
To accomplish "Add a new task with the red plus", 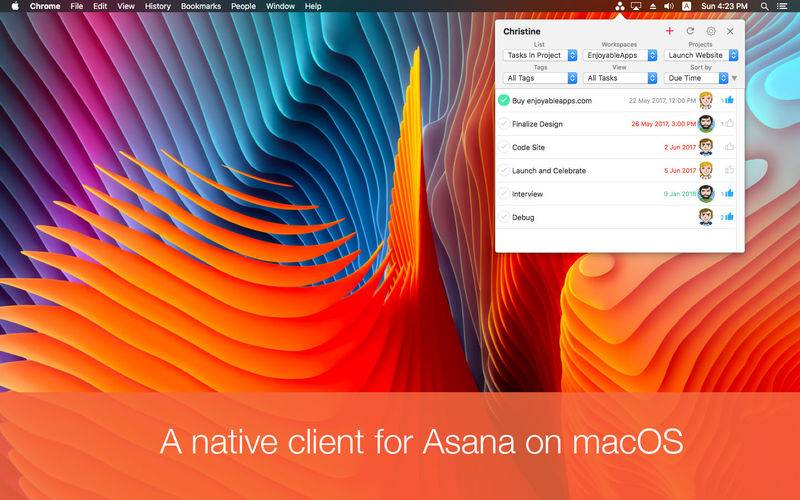I will 669,31.
